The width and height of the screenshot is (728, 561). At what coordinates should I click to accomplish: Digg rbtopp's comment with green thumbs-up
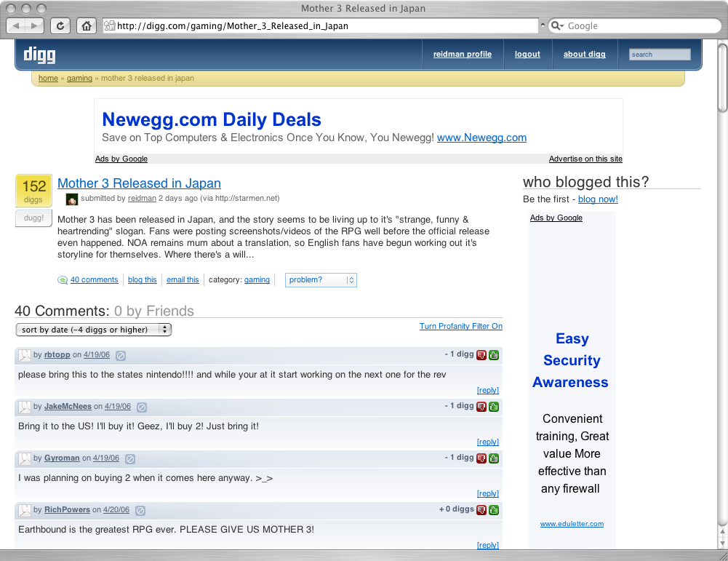pos(494,355)
